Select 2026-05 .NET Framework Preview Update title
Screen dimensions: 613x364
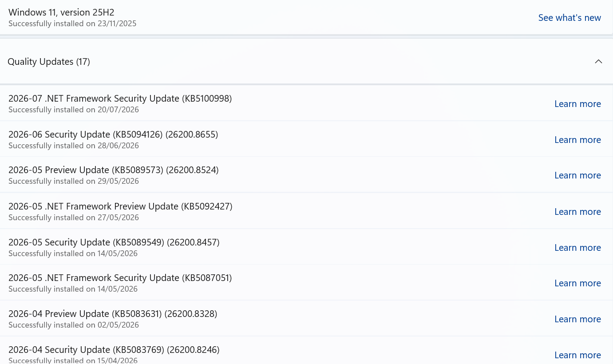click(120, 206)
